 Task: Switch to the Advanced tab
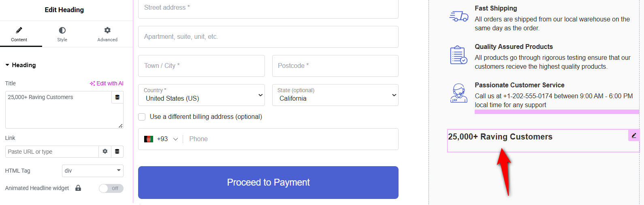coord(107,34)
